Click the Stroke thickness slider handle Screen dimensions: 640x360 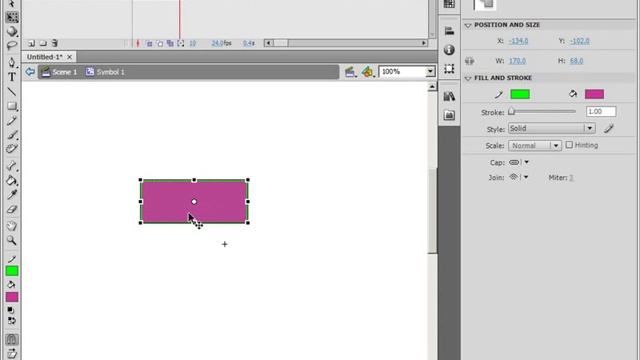(x=512, y=111)
